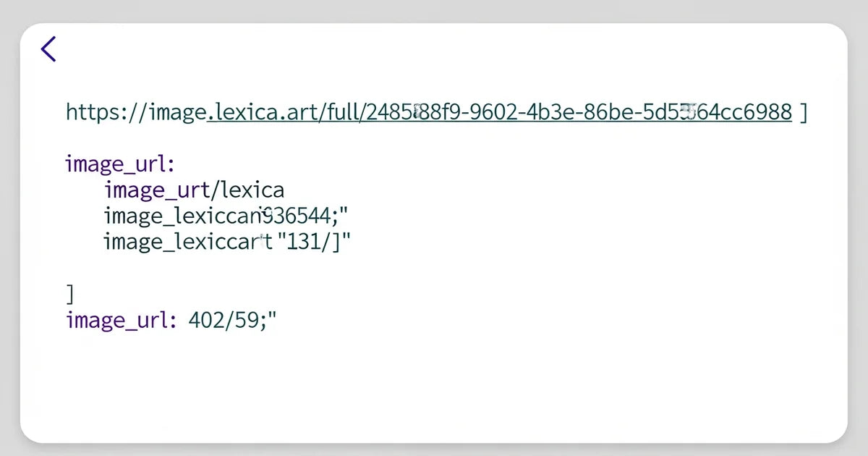Select the first 'image_url:' label
The image size is (868, 456).
(x=120, y=164)
